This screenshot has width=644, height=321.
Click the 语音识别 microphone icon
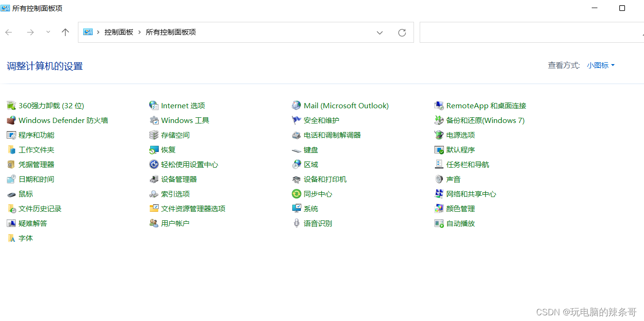tap(297, 223)
